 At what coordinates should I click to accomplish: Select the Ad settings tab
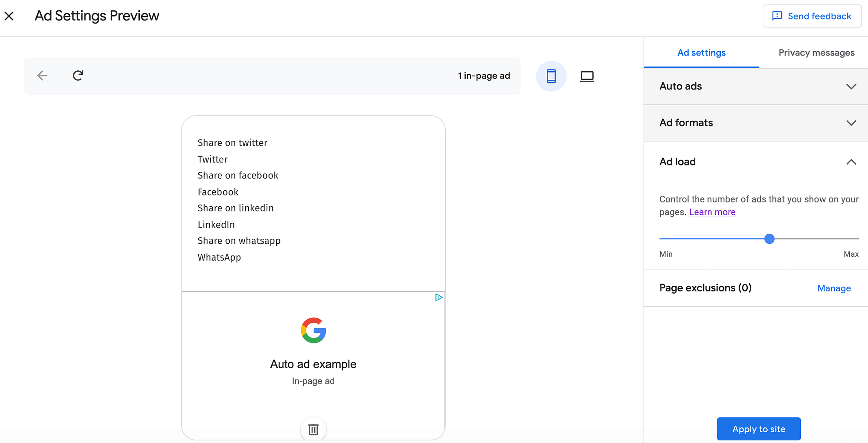click(701, 53)
